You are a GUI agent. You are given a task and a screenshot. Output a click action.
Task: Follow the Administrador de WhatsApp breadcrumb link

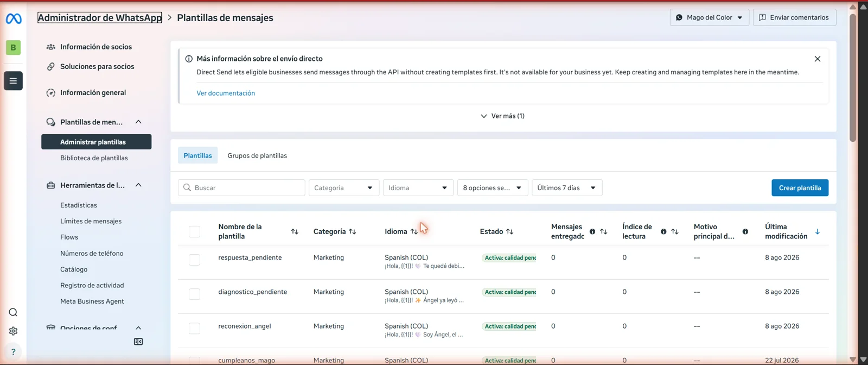point(100,17)
